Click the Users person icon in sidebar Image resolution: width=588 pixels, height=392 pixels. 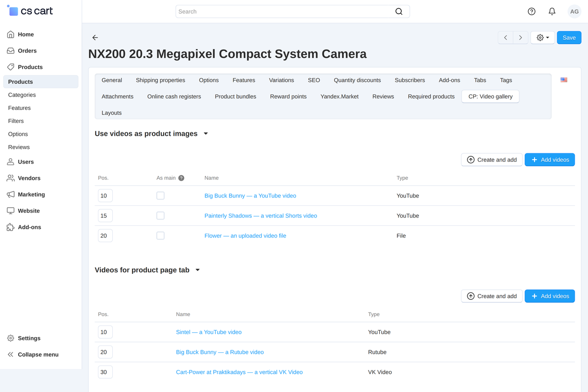pyautogui.click(x=11, y=162)
